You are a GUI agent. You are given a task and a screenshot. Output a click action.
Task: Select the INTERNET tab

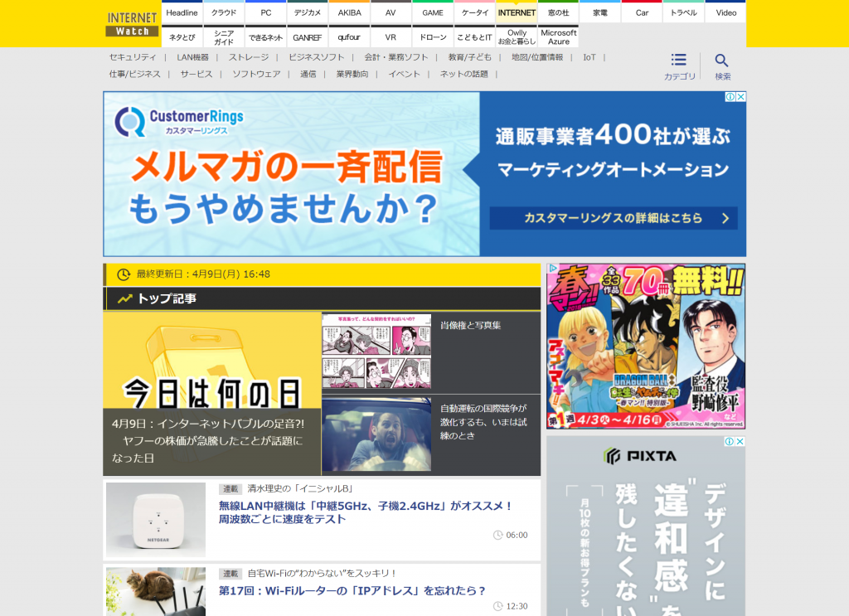pyautogui.click(x=517, y=12)
